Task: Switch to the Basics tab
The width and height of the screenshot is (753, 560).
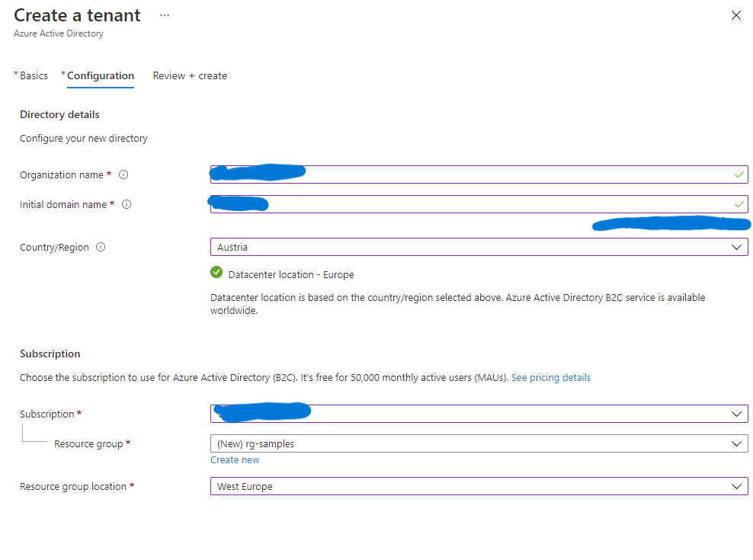Action: click(34, 75)
